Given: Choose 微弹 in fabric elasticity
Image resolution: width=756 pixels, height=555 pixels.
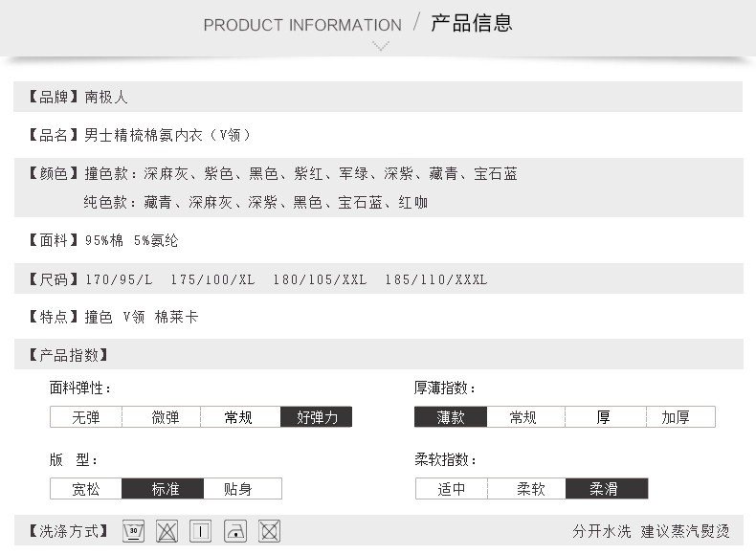Looking at the screenshot, I should 165,417.
